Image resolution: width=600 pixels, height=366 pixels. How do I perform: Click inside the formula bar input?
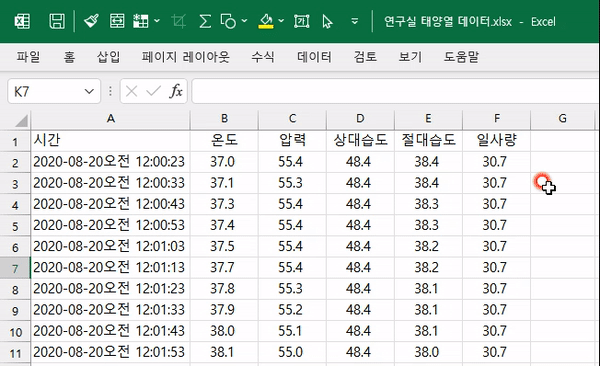coord(395,91)
